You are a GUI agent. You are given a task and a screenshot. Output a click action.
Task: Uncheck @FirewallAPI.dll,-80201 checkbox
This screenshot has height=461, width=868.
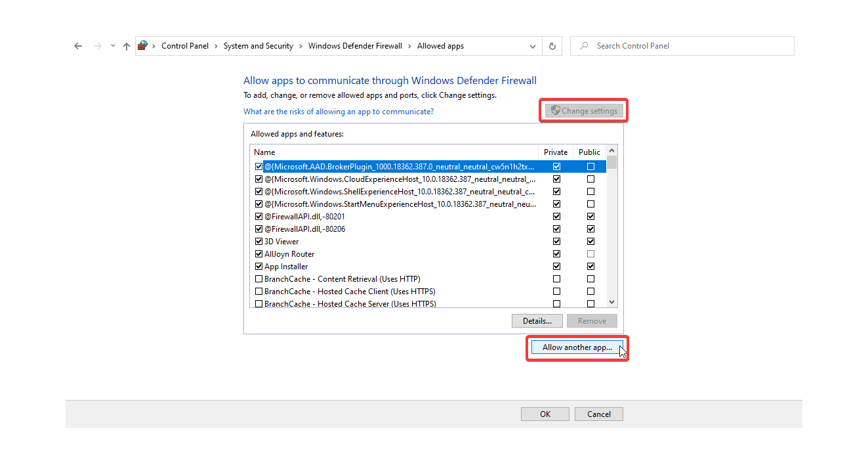258,217
